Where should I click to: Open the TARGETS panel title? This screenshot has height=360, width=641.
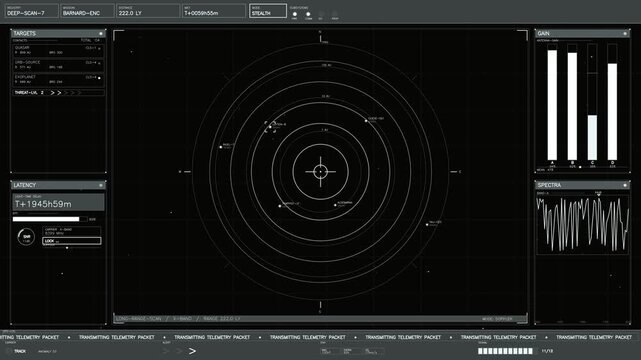(25, 34)
